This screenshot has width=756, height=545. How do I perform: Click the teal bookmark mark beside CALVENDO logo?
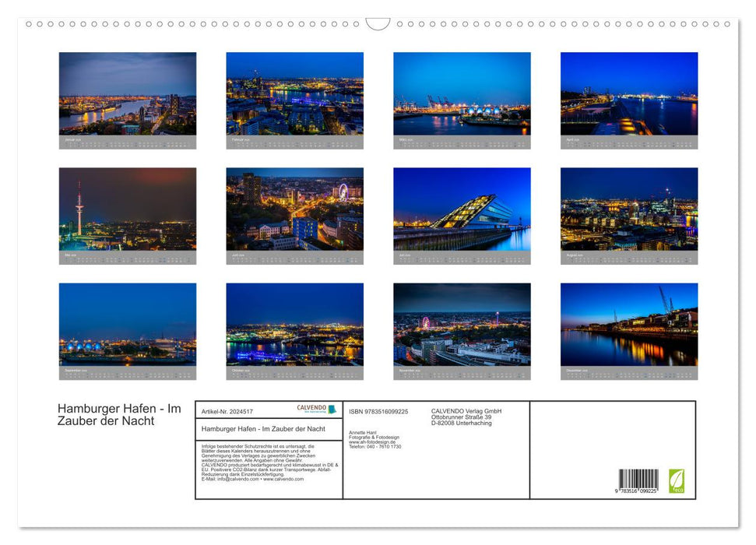(333, 409)
